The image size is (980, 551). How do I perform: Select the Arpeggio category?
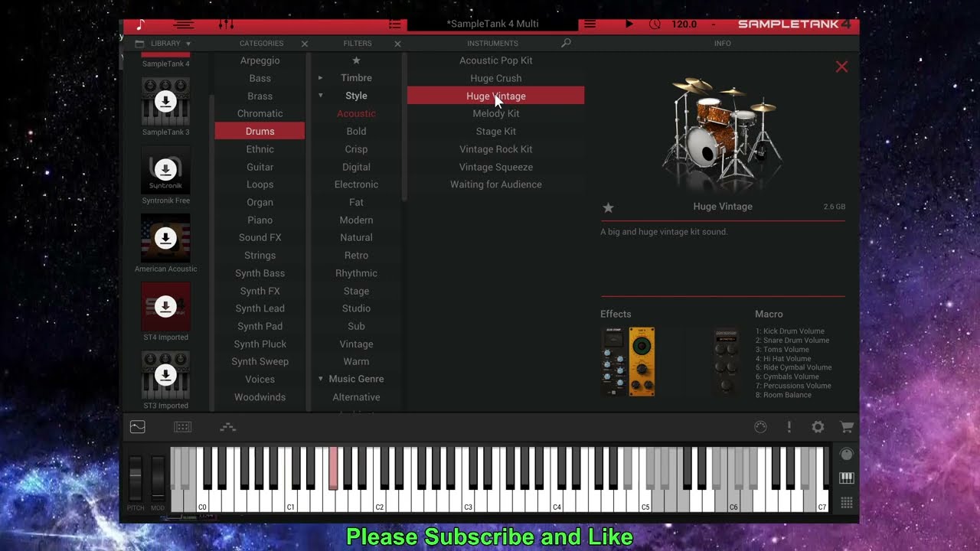click(260, 60)
